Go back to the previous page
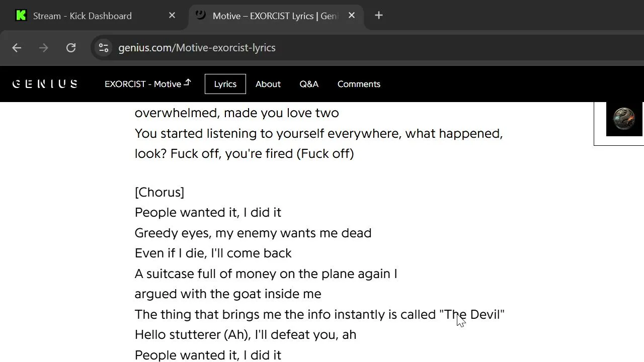The image size is (644, 362). pos(17,48)
